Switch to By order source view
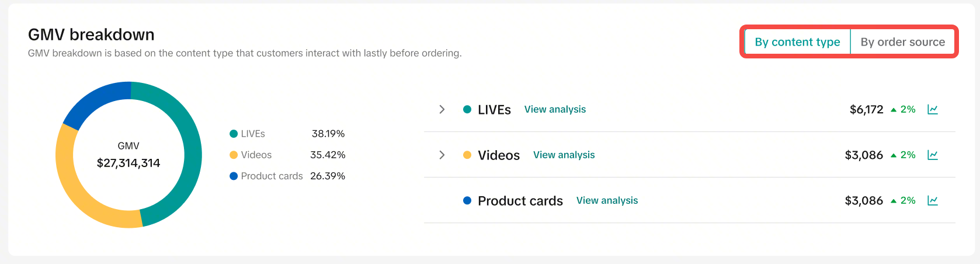This screenshot has width=980, height=264. click(902, 42)
